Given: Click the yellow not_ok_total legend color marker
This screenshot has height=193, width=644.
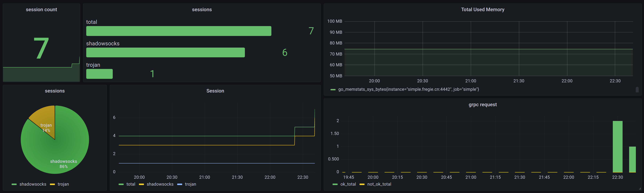Looking at the screenshot, I should tap(362, 184).
